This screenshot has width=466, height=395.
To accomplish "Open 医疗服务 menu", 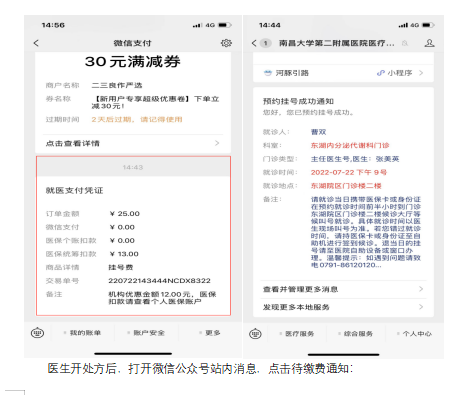I will coord(297,333).
